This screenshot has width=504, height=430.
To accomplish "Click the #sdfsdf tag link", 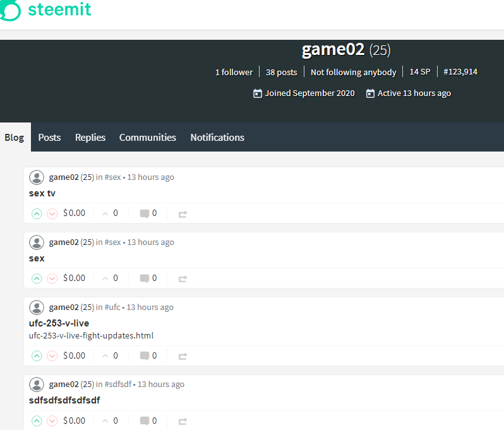I will click(x=118, y=385).
